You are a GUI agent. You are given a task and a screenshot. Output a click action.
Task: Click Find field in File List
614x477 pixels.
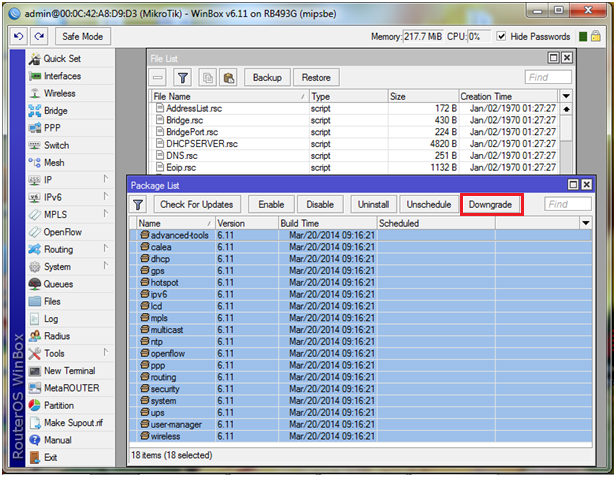[x=548, y=78]
